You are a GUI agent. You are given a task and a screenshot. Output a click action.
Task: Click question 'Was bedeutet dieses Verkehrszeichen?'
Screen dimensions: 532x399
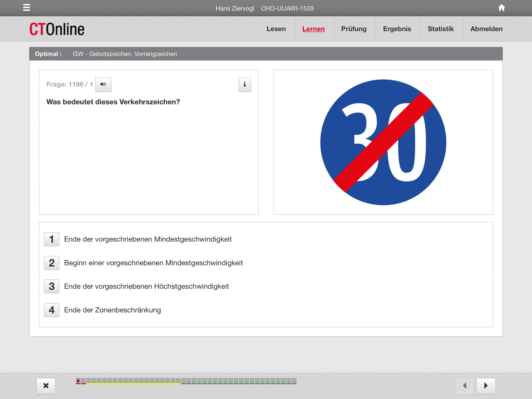(113, 102)
